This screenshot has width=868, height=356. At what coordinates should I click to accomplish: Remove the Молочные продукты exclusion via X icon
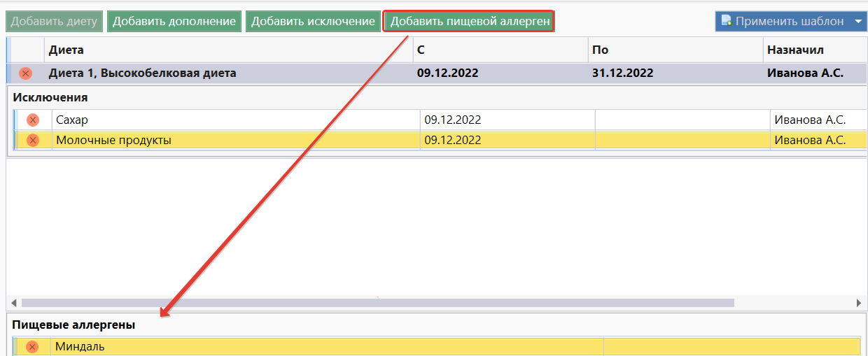coord(33,140)
